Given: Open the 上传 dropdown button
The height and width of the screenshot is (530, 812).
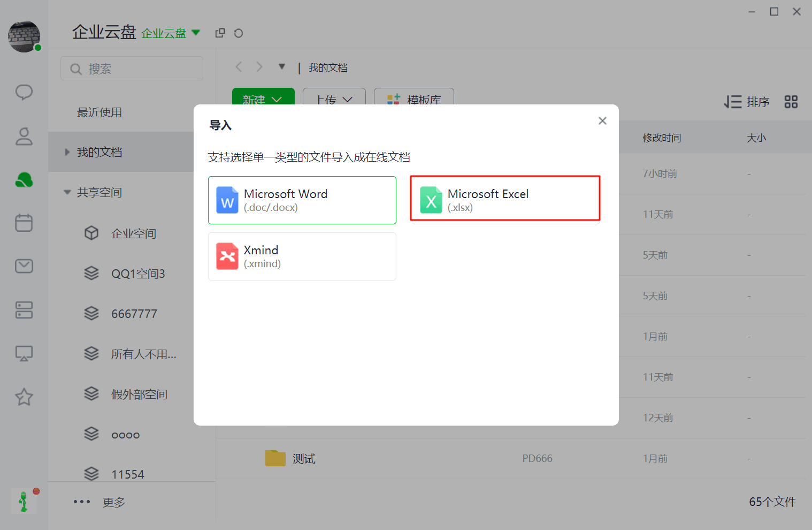Looking at the screenshot, I should point(334,97).
